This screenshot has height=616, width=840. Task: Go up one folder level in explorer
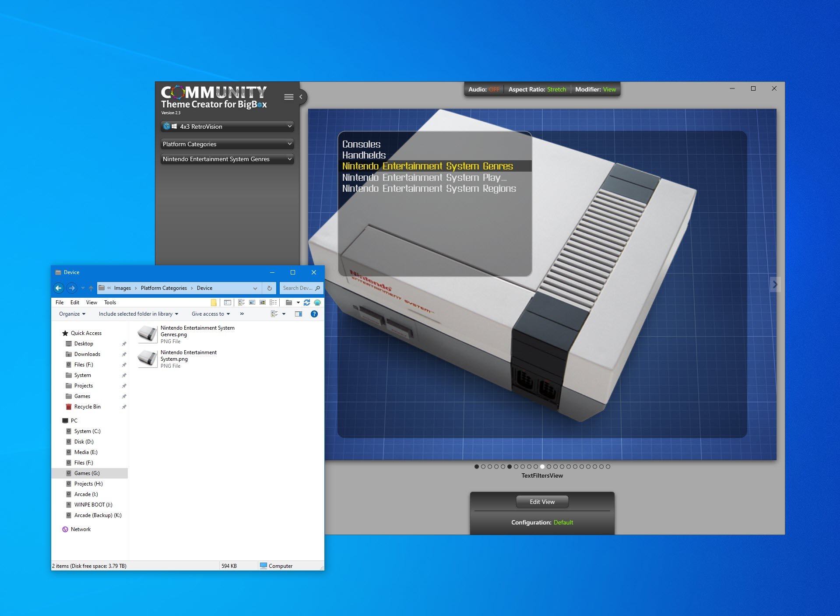click(x=91, y=288)
